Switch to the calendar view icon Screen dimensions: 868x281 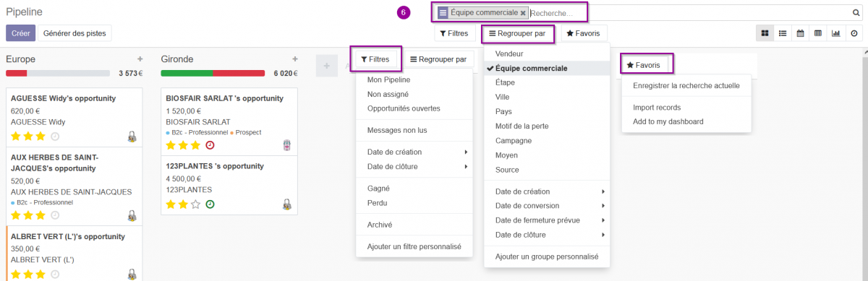pyautogui.click(x=801, y=33)
